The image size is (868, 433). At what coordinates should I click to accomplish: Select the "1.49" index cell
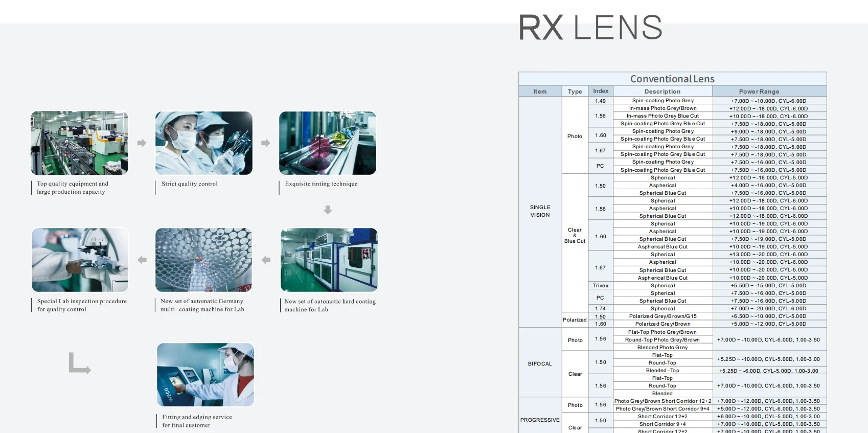click(601, 101)
